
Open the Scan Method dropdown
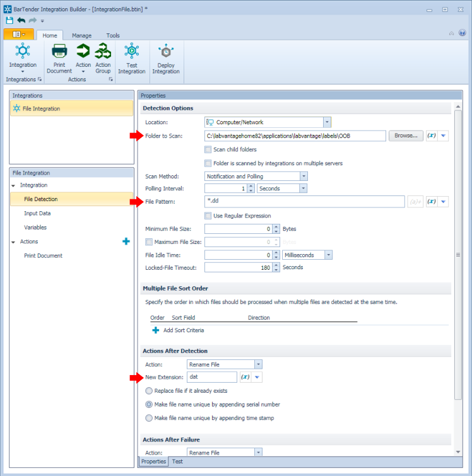pyautogui.click(x=304, y=177)
